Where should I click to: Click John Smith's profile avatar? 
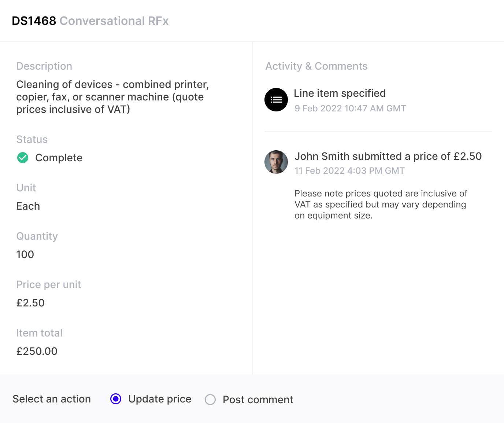[276, 162]
